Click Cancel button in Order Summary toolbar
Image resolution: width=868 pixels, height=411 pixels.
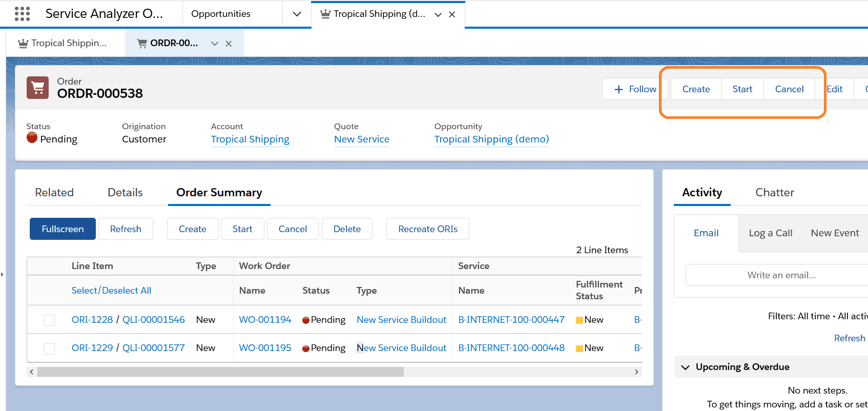[x=293, y=229]
